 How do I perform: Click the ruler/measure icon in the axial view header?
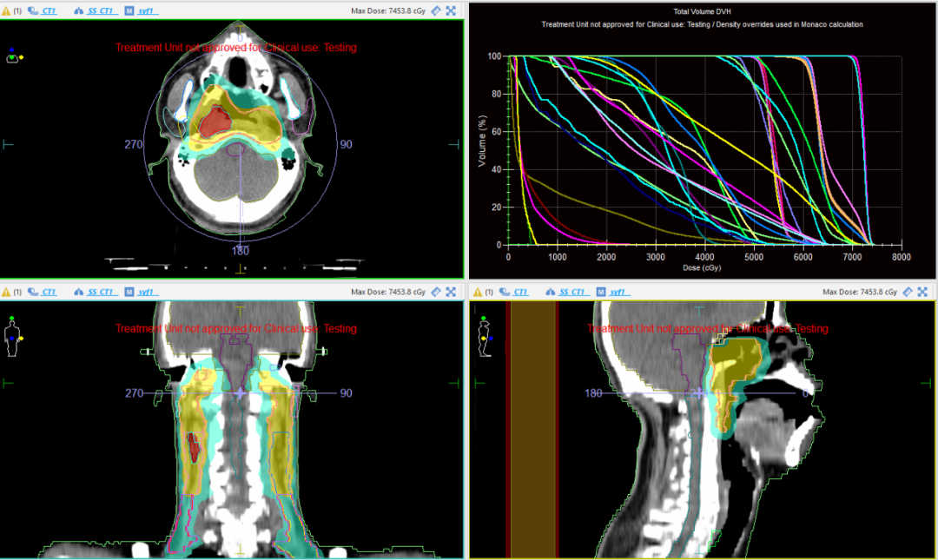[436, 11]
